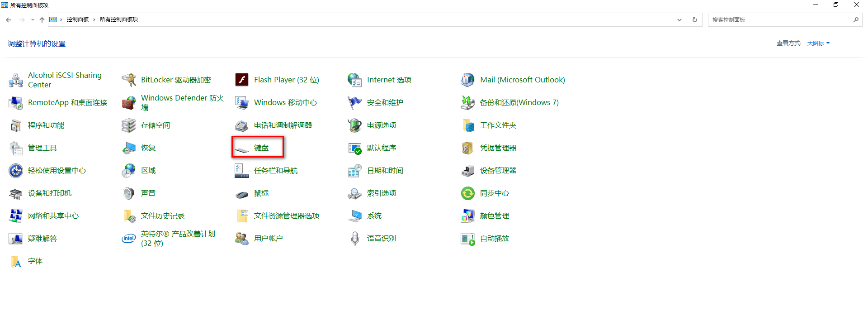868x326 pixels.
Task: Click 所有控制面板项 breadcrumb segment
Action: (x=118, y=19)
